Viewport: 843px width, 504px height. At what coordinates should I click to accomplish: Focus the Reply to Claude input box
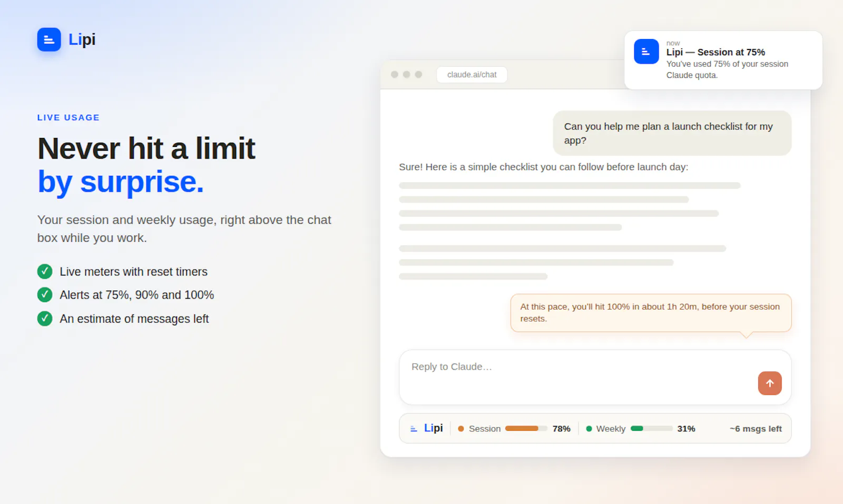pos(595,378)
